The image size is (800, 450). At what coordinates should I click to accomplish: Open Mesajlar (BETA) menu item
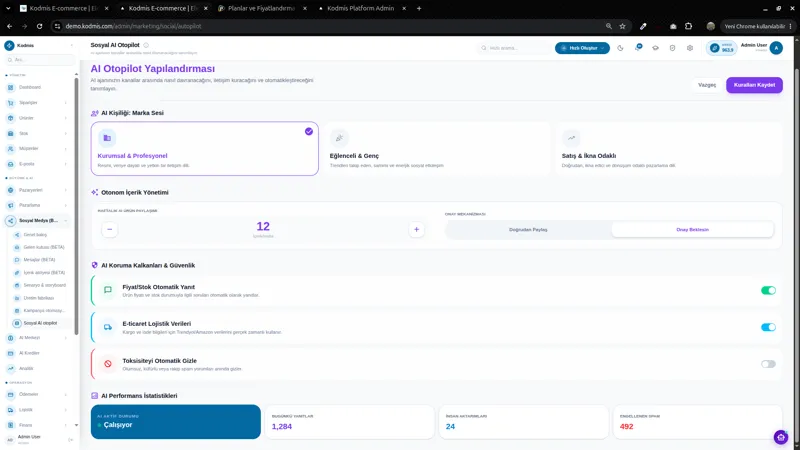pyautogui.click(x=41, y=260)
